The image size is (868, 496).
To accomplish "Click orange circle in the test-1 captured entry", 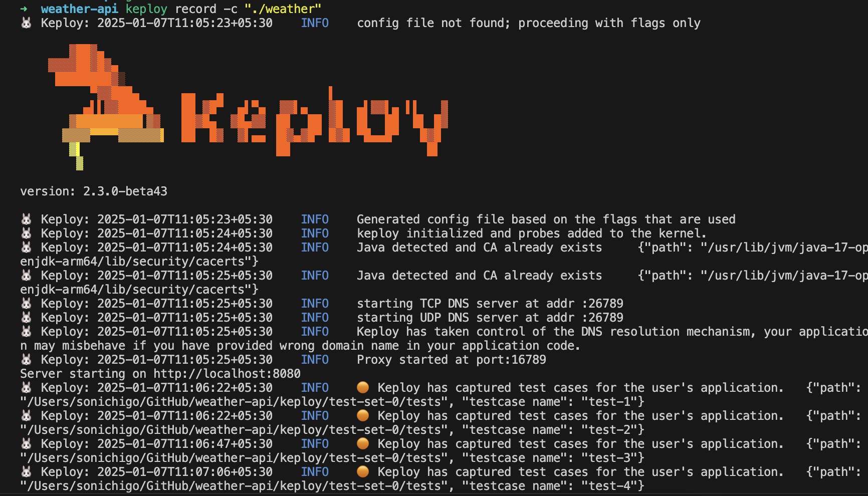I will point(363,387).
